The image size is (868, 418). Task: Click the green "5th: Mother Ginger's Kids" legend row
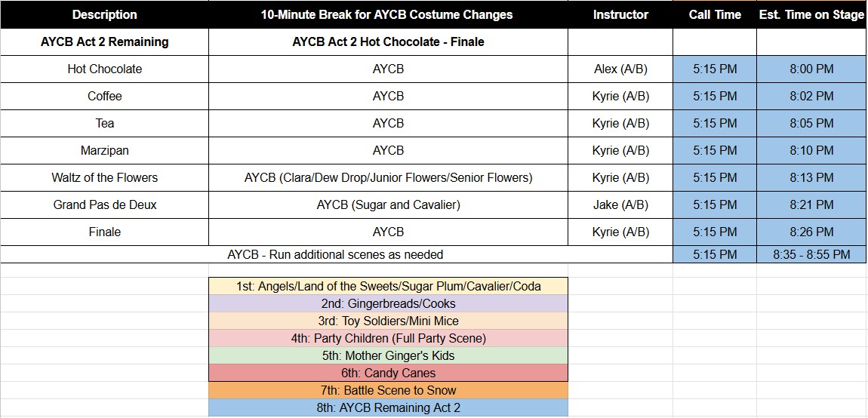388,355
